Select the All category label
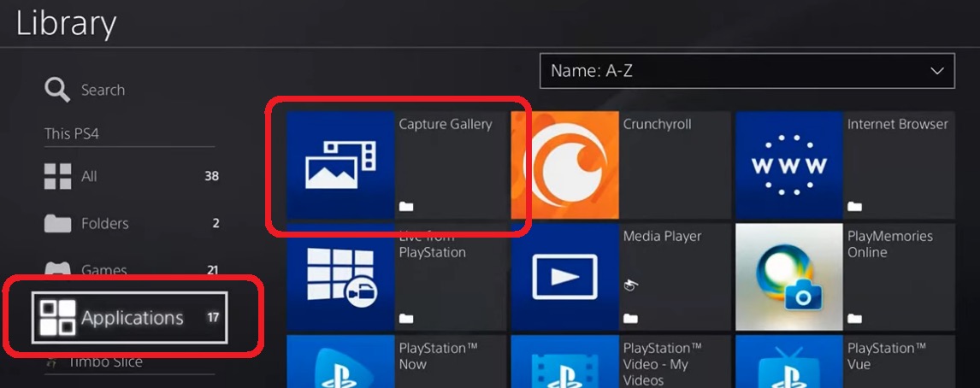Screen dimensions: 980x388 tap(89, 176)
